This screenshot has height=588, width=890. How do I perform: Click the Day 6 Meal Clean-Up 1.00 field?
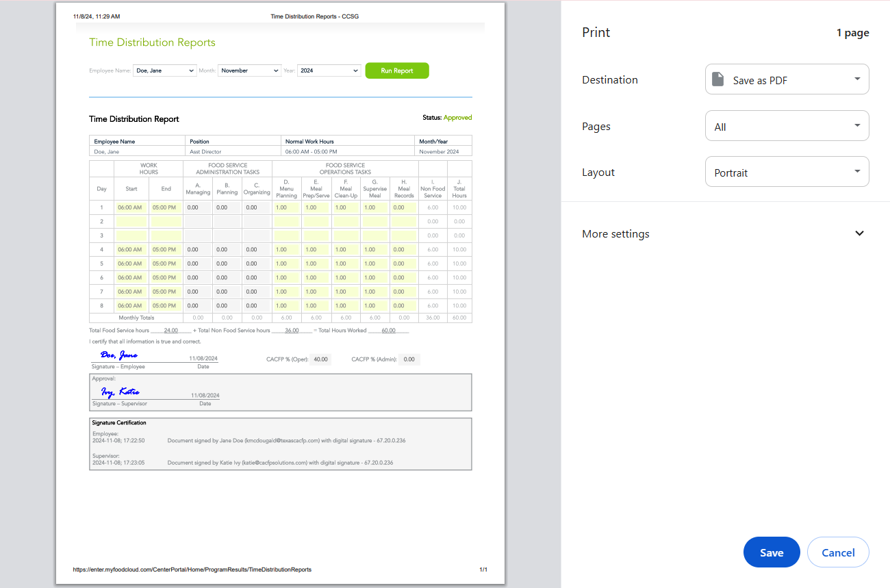pos(346,278)
